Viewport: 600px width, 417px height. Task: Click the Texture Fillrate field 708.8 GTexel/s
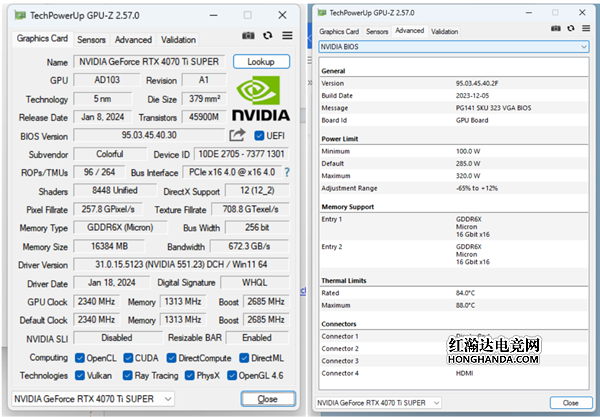click(250, 209)
